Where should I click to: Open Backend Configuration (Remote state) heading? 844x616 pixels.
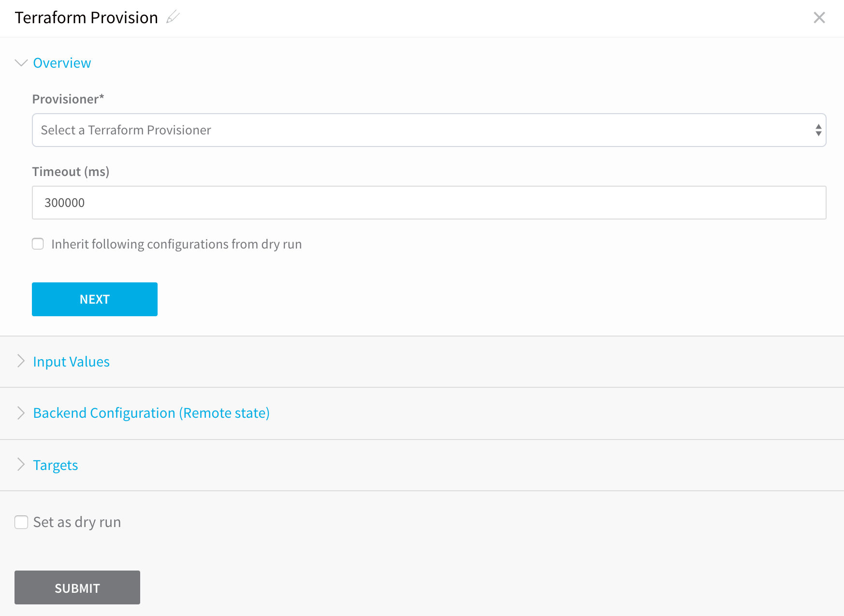click(151, 413)
